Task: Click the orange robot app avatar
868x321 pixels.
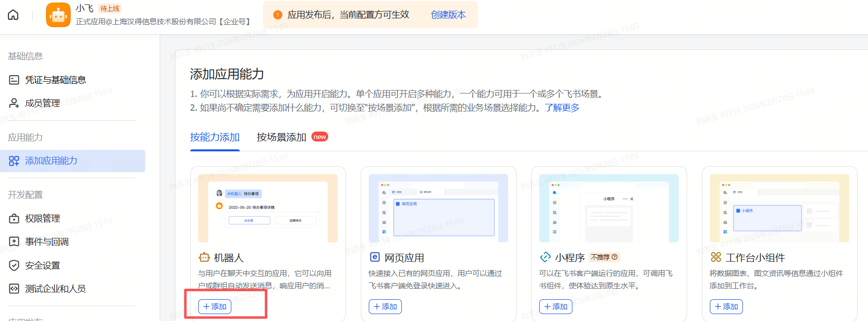Action: tap(58, 15)
